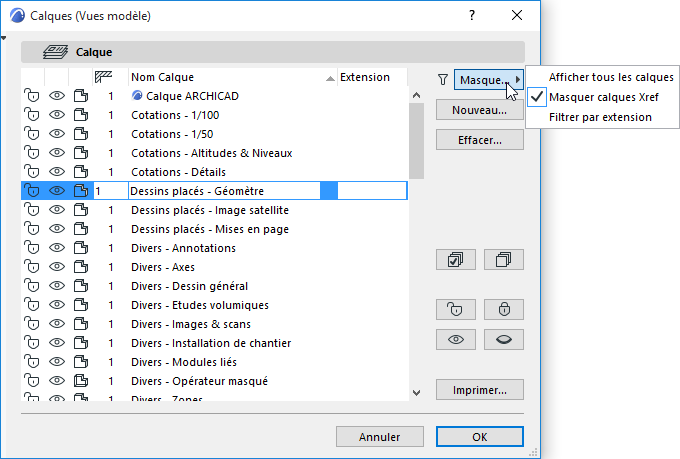Toggle lock for Divers - Axes layer
Viewport: 680px width, 459px height.
click(32, 267)
